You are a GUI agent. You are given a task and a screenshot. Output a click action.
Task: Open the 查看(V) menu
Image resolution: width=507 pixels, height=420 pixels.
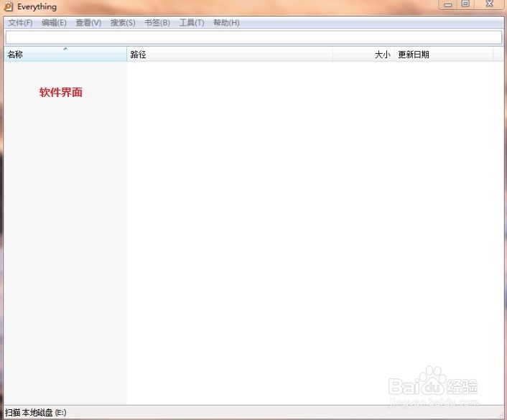(x=88, y=23)
